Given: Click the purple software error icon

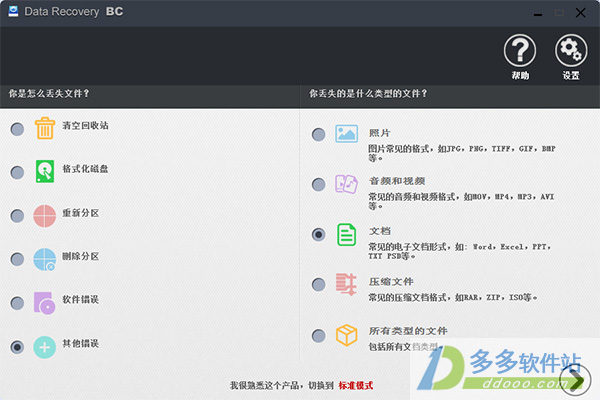Looking at the screenshot, I should (x=44, y=303).
